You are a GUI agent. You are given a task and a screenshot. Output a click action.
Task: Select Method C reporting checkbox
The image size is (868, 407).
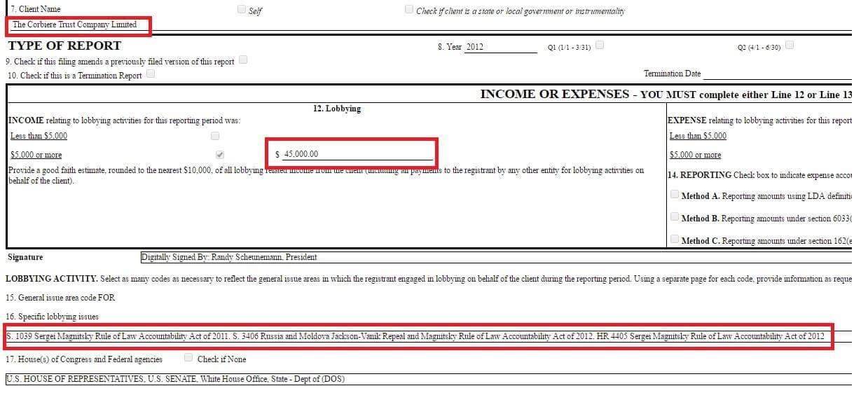[x=675, y=240]
